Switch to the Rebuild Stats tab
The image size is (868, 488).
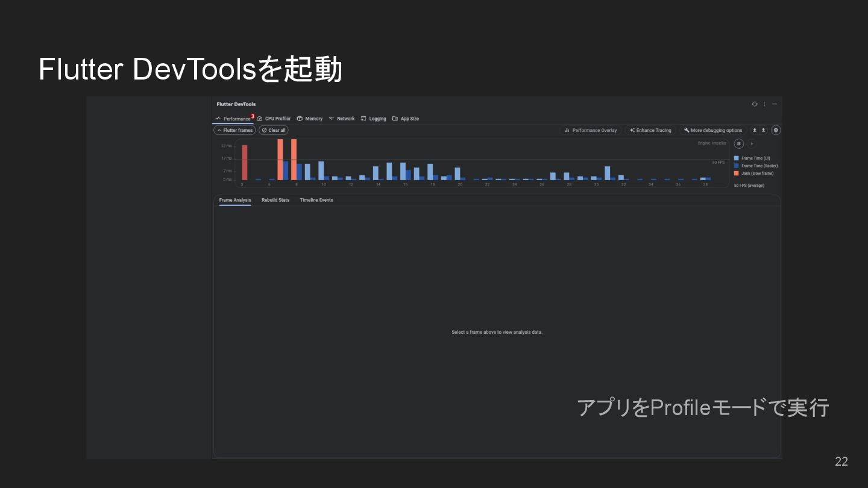point(275,200)
